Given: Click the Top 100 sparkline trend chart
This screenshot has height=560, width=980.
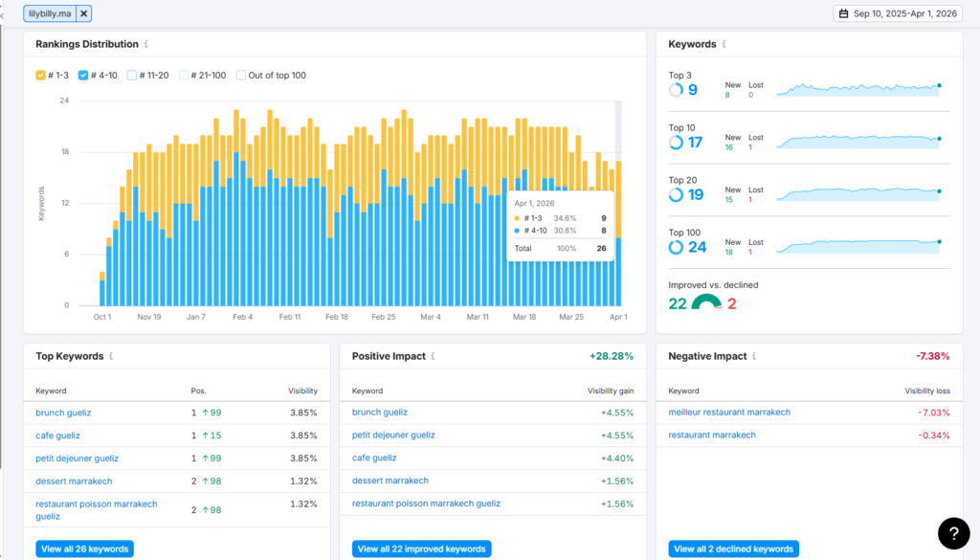Looking at the screenshot, I should coord(858,246).
